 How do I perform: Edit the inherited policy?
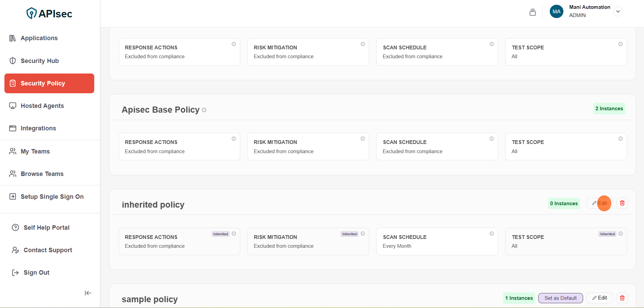coord(599,203)
